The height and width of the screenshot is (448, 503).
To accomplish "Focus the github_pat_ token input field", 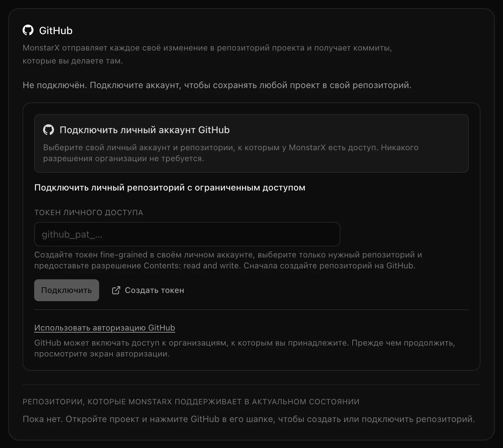I will pos(187,234).
